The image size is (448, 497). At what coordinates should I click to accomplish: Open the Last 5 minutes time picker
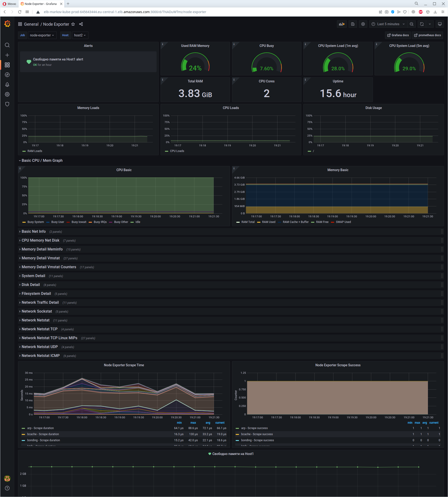pyautogui.click(x=388, y=24)
